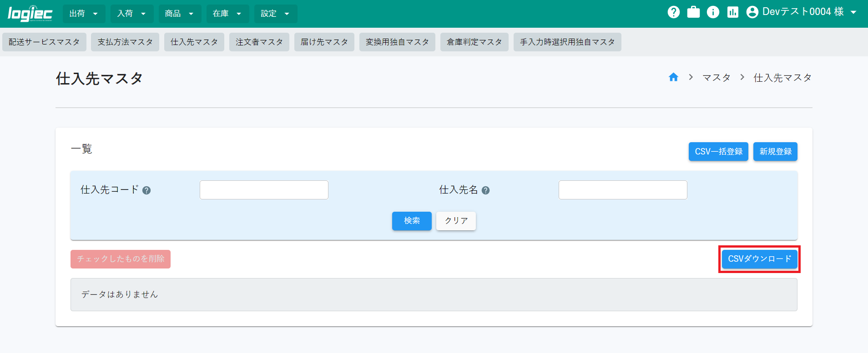Switch to 支払方法マスタ tab

point(125,42)
